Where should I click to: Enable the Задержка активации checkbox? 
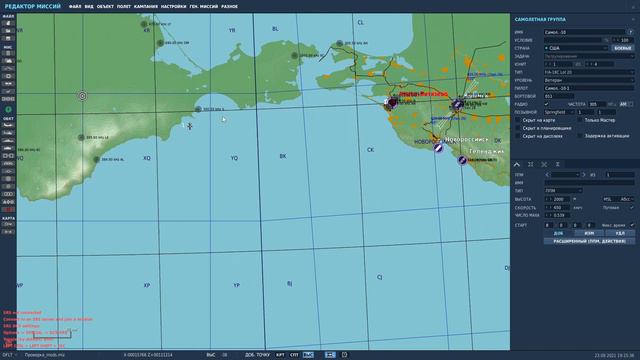(580, 136)
